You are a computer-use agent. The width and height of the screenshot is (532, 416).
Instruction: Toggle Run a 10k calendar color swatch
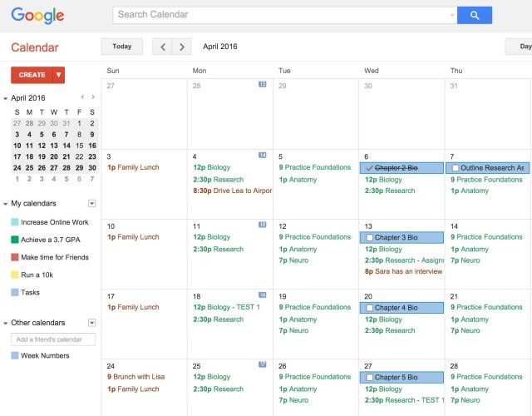coord(15,275)
